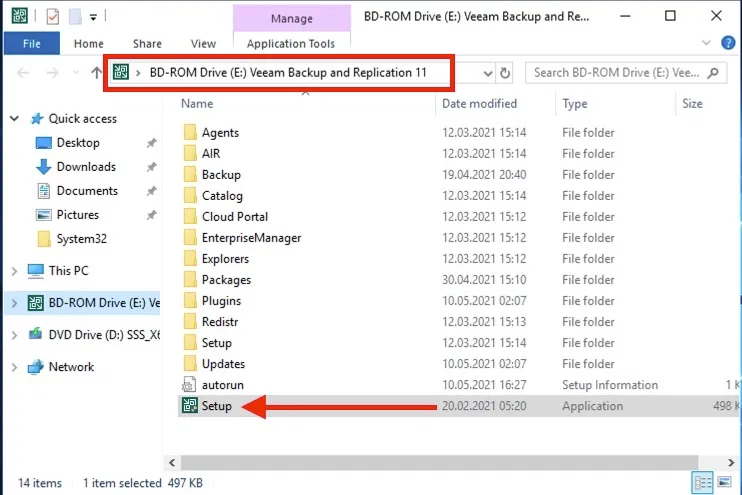742x495 pixels.
Task: Navigate back to previous location
Action: 23,73
